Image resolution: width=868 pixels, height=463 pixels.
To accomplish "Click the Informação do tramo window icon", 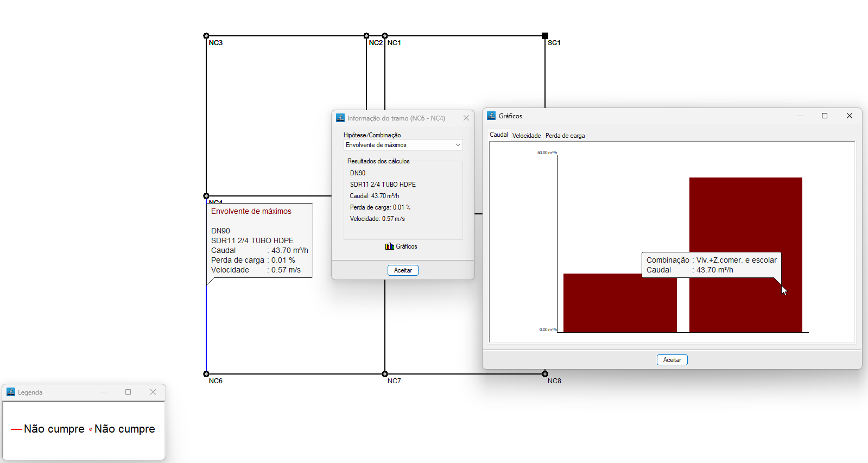I will click(340, 118).
